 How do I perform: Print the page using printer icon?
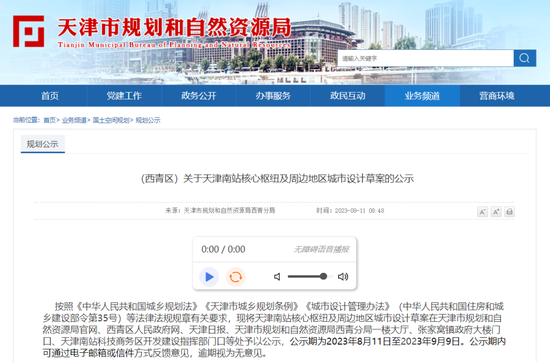tap(510, 212)
